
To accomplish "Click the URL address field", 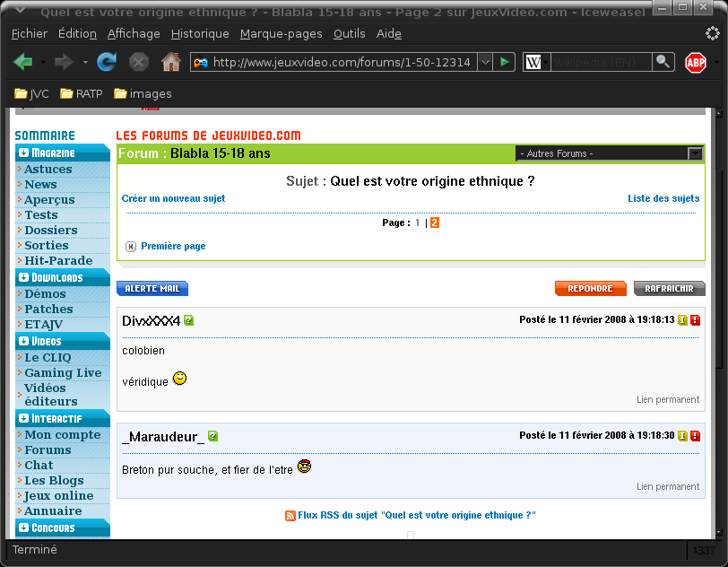I will (x=342, y=62).
